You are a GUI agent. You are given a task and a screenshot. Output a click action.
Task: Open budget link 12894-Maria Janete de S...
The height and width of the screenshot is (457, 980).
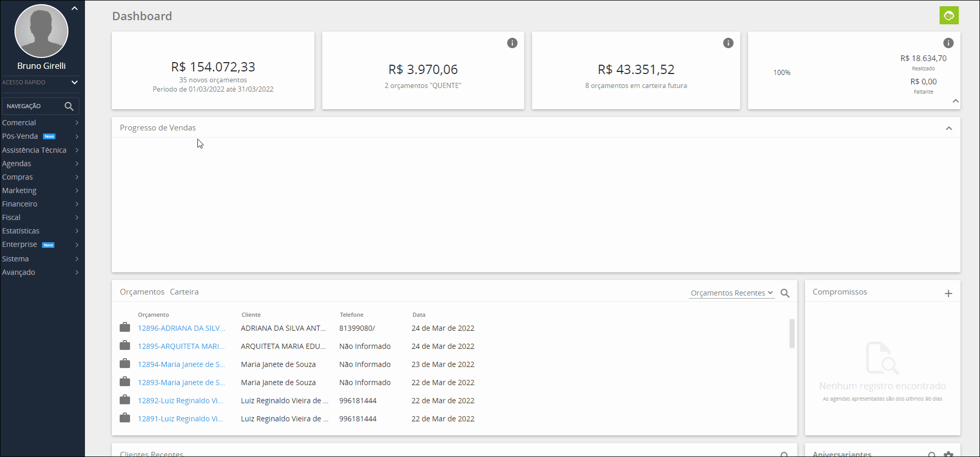(181, 364)
